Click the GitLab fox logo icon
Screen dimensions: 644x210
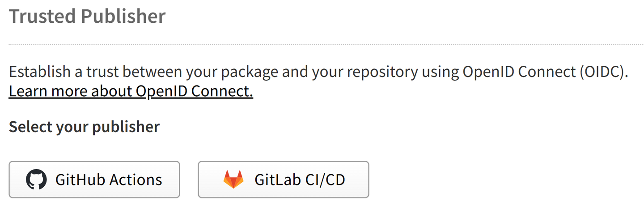(233, 180)
